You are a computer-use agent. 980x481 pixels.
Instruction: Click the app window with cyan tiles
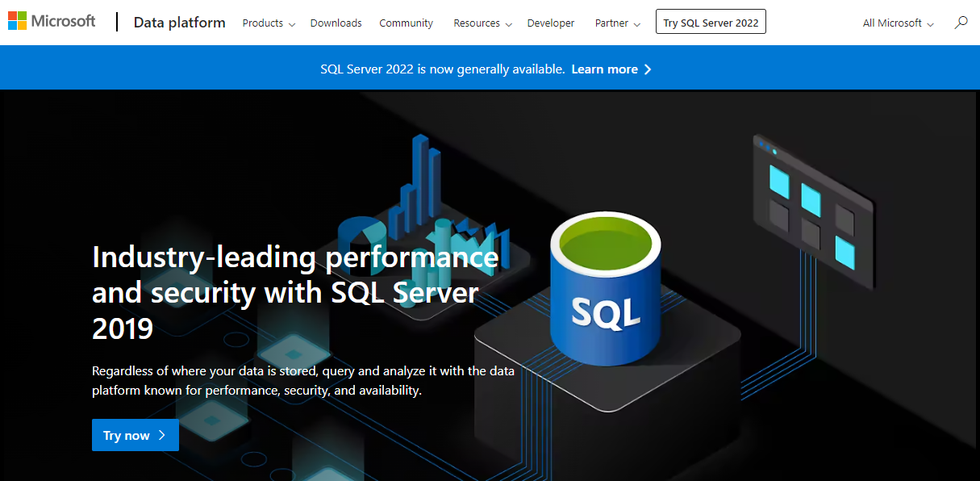[x=813, y=211]
